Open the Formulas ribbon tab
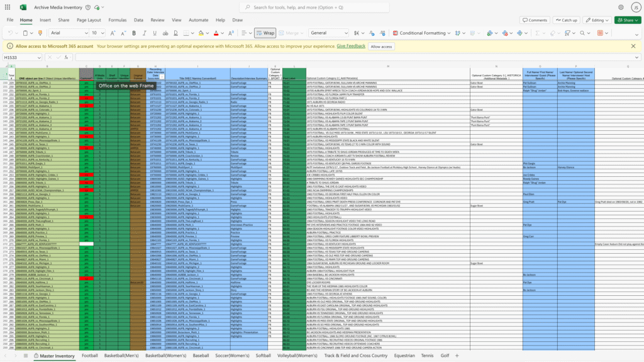Image resolution: width=644 pixels, height=362 pixels. (x=118, y=20)
